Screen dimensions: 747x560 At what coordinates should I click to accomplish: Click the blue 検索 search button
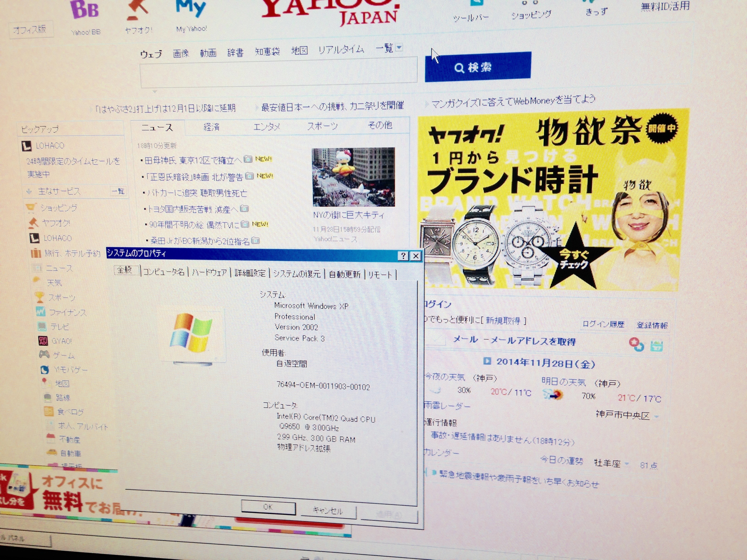478,67
